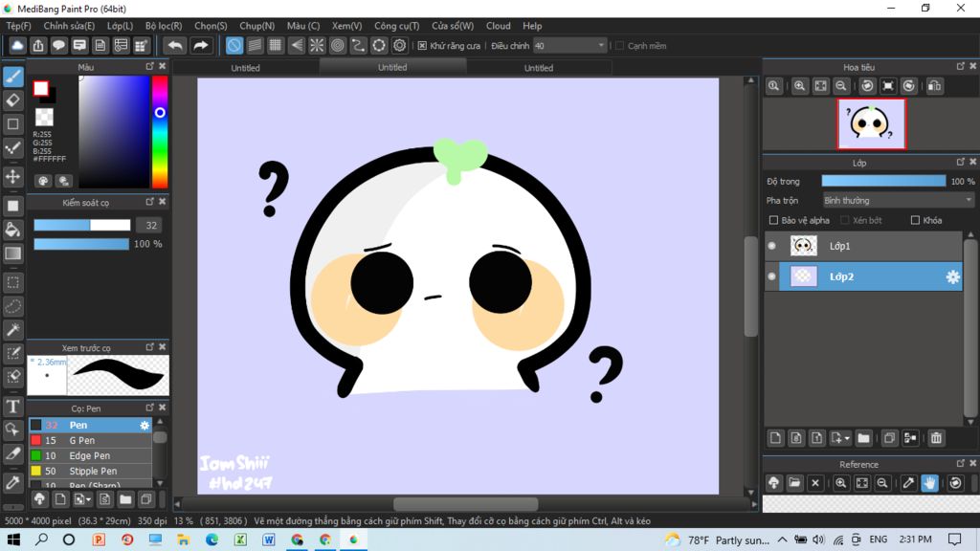Viewport: 980px width, 551px height.
Task: Open the Chỉnh sửa(E) menu
Action: click(x=69, y=26)
